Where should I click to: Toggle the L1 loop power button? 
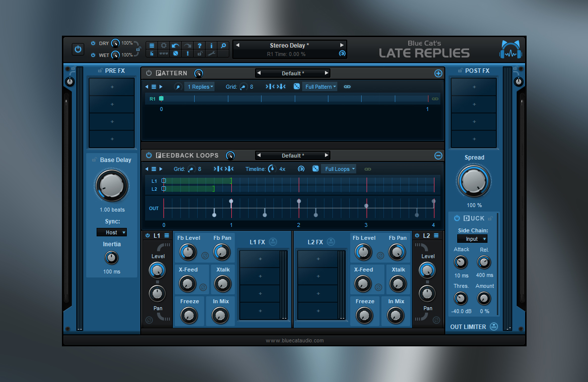click(x=148, y=236)
